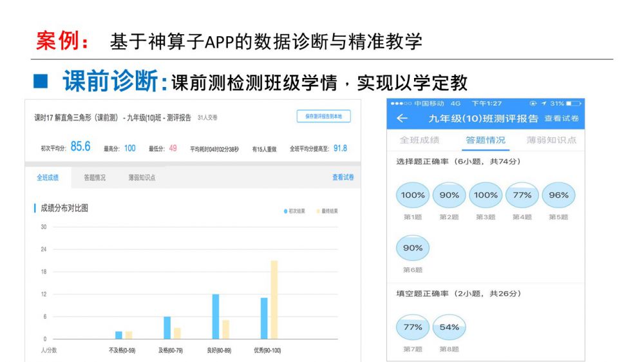Tap the 77% bubble for 第7题

(413, 327)
